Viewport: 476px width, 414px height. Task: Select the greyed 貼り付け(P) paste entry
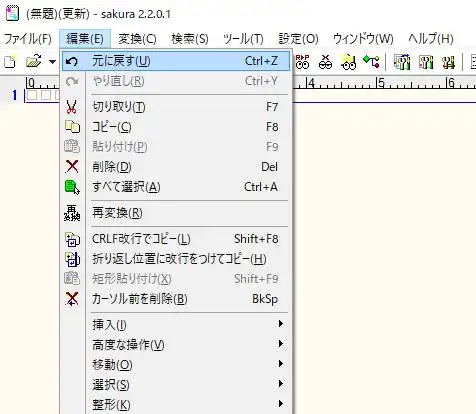click(176, 147)
